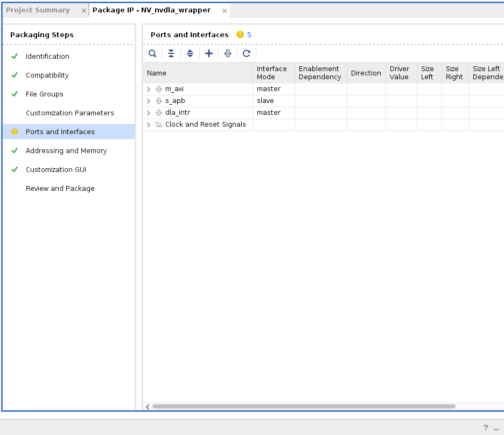Viewport: 504px width, 435px height.
Task: Open the Customization Parameters step
Action: [69, 113]
